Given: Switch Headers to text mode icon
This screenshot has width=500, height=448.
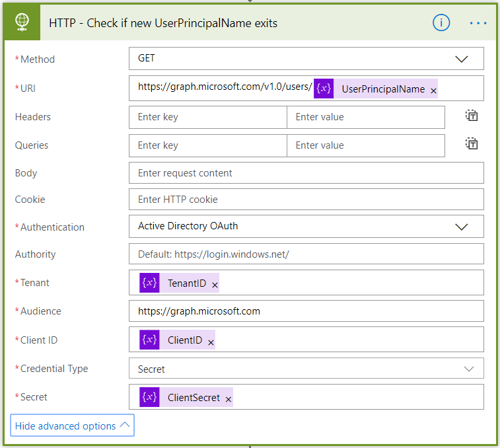Looking at the screenshot, I should click(471, 116).
